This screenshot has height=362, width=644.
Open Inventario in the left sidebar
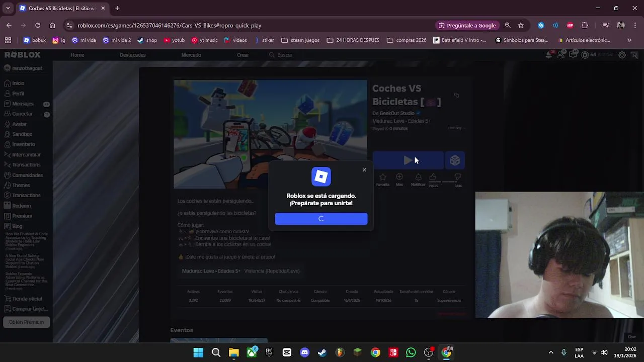click(23, 144)
